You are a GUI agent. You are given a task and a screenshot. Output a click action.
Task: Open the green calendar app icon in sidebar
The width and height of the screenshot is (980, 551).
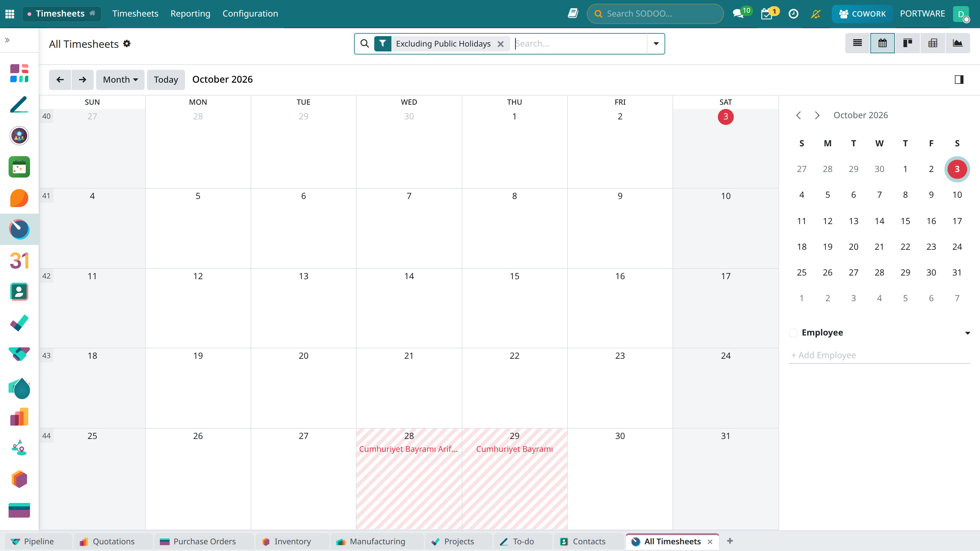(x=19, y=167)
